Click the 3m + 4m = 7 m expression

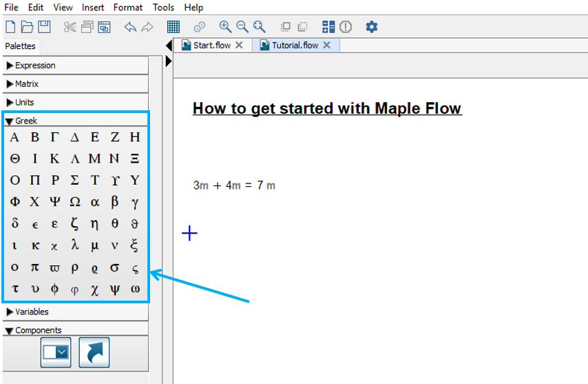coord(234,185)
